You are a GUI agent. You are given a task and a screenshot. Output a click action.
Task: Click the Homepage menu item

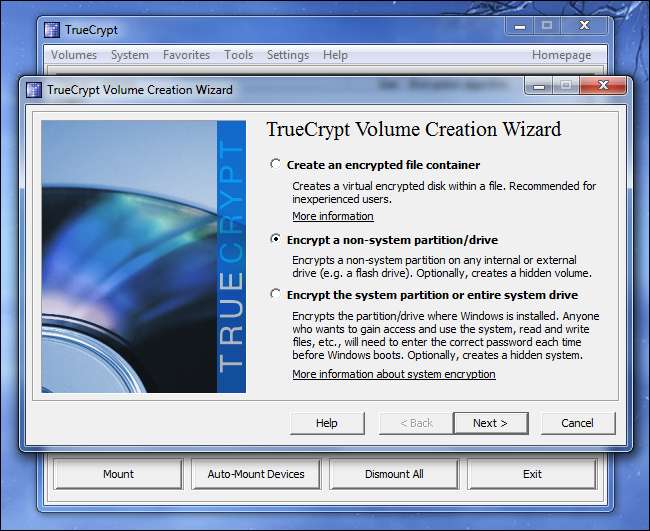(x=561, y=55)
